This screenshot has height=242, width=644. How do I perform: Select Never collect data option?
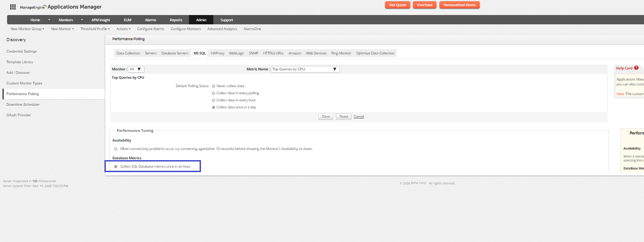214,86
